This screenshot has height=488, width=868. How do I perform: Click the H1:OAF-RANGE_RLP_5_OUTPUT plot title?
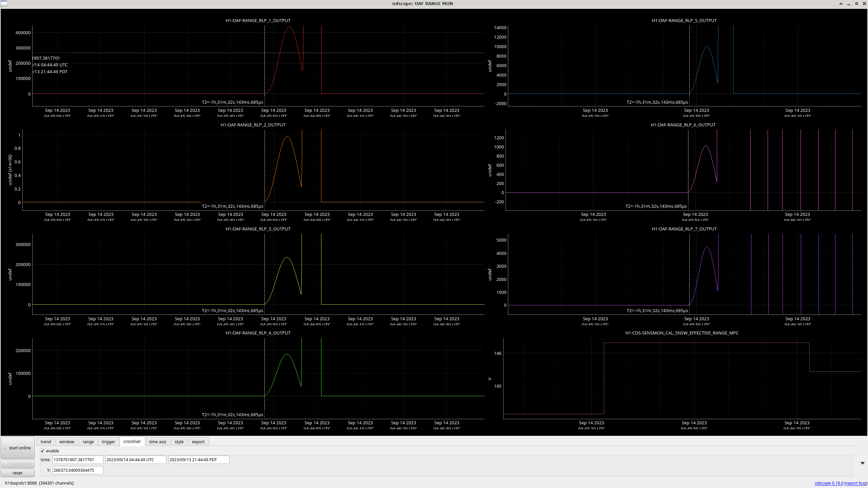[x=684, y=20]
